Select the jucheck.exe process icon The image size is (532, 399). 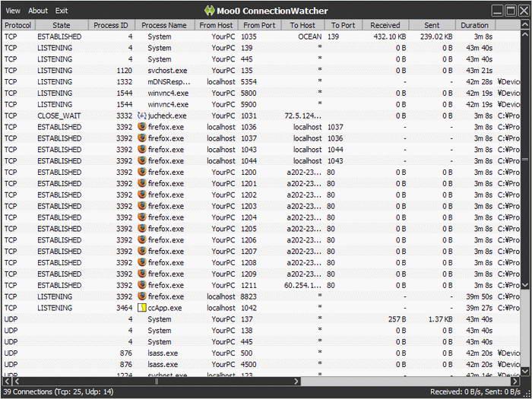[142, 116]
